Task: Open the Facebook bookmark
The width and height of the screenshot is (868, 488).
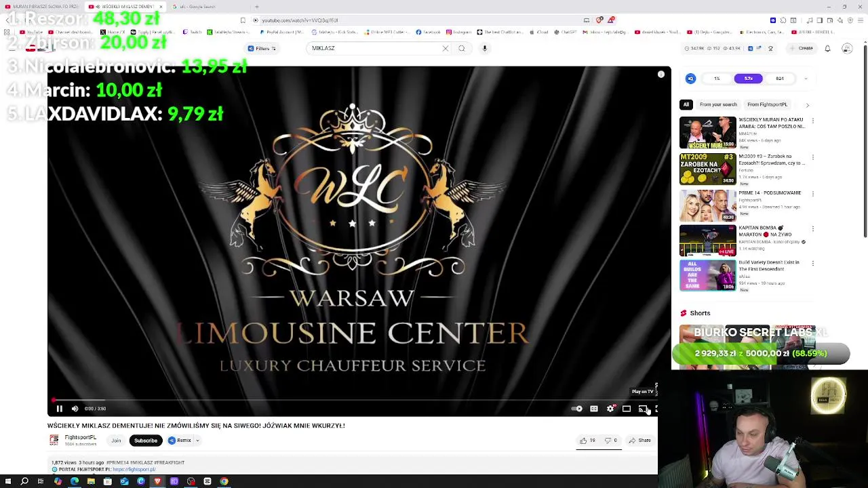Action: coord(429,32)
